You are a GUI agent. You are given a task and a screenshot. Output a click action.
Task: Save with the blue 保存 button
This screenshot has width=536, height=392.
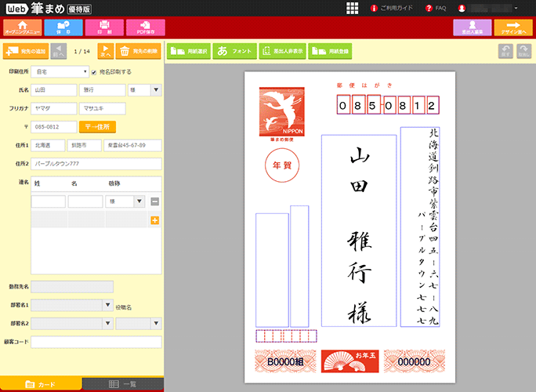click(x=63, y=27)
